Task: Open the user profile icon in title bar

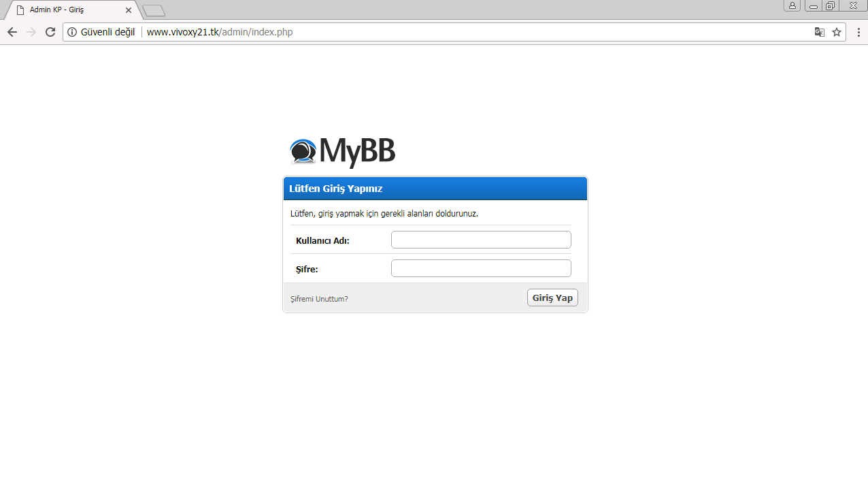Action: click(x=792, y=5)
